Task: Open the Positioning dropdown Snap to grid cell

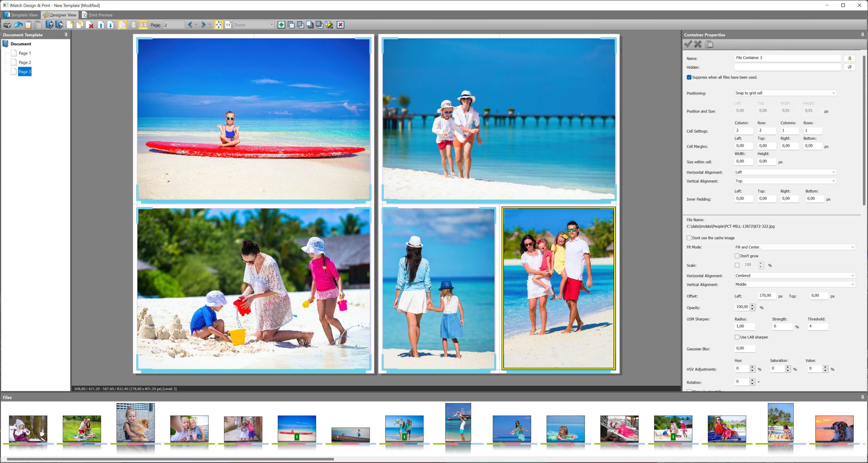Action: click(785, 93)
